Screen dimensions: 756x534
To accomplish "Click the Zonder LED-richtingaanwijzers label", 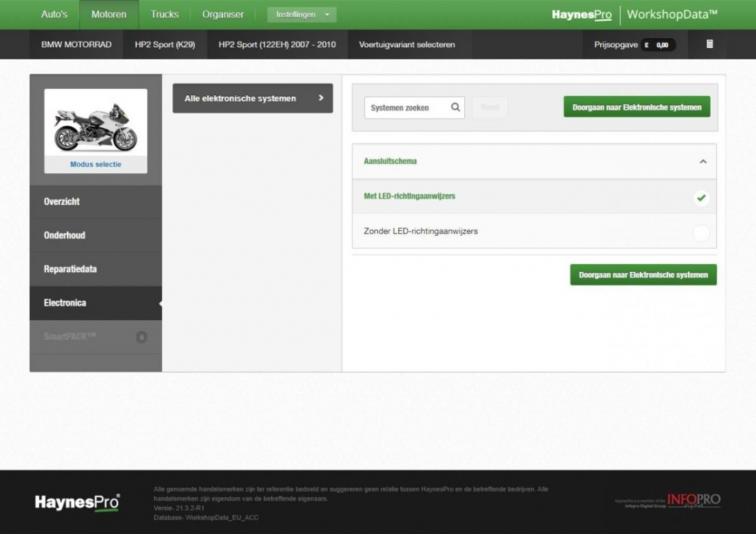I will pos(420,231).
